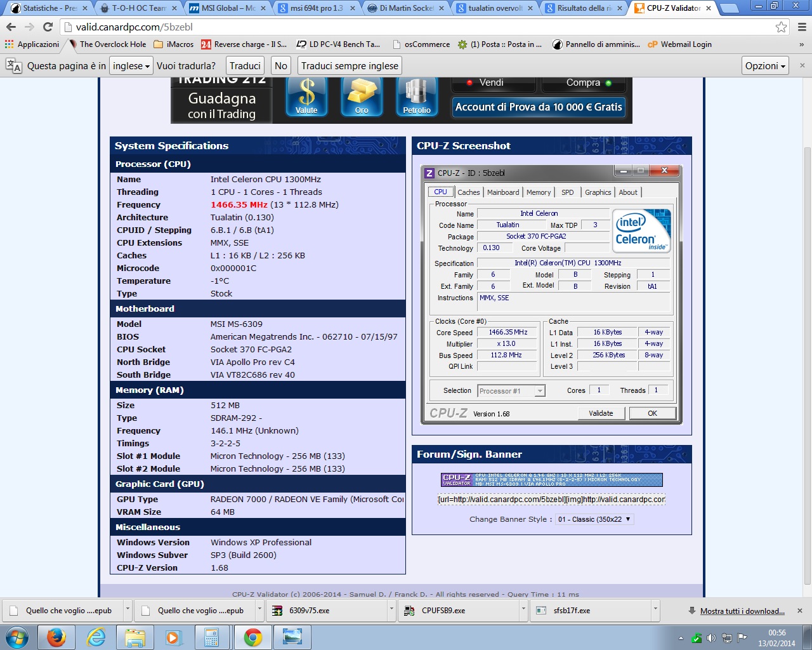Switch to the Chrome taskbar icon
The height and width of the screenshot is (650, 812).
coord(252,637)
